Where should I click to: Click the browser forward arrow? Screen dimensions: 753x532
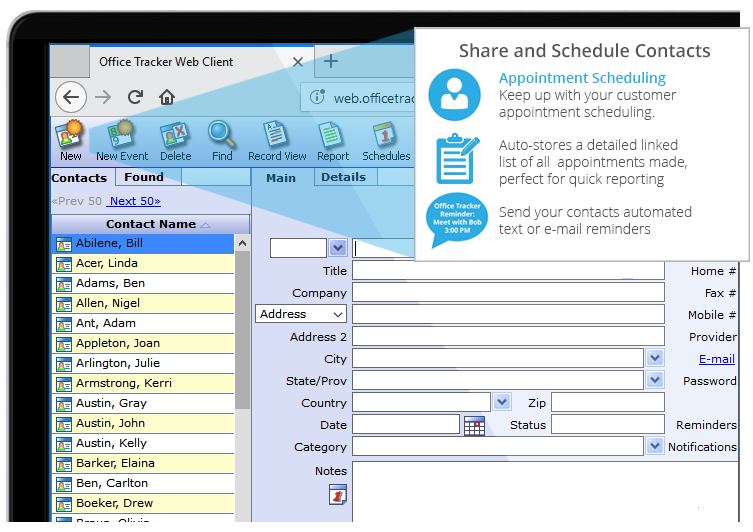103,97
